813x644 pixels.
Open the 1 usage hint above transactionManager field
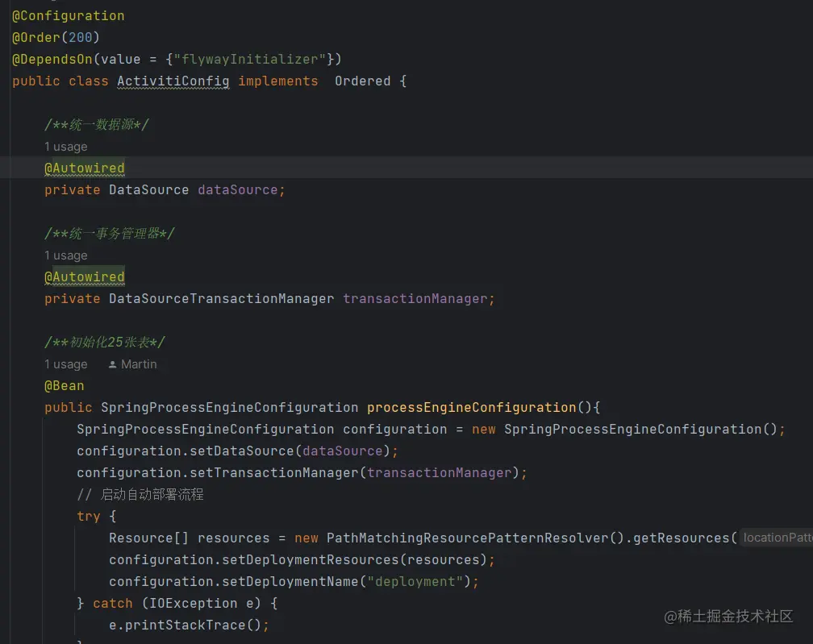(x=66, y=256)
